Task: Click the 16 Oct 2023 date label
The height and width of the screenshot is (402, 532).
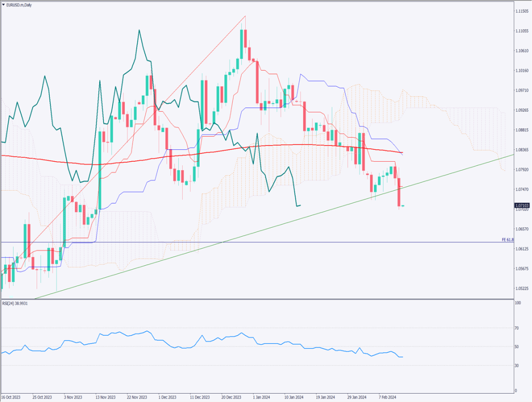Action: click(11, 397)
